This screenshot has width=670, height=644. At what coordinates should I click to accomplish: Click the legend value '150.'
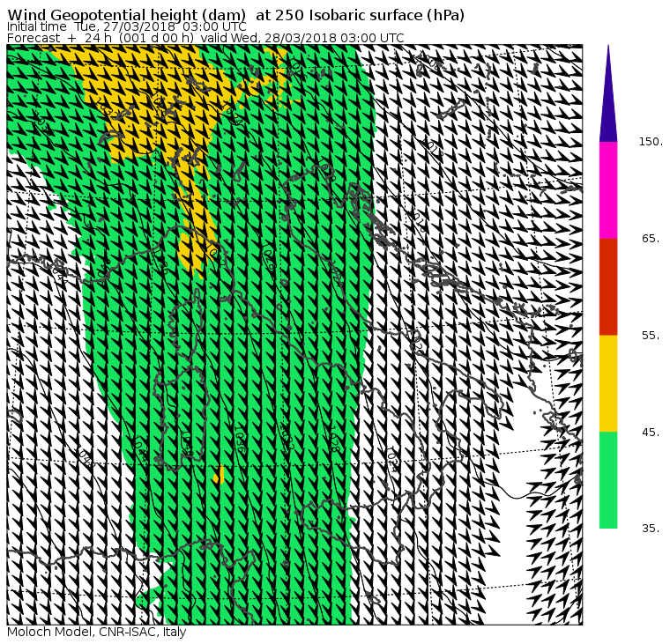coord(651,142)
